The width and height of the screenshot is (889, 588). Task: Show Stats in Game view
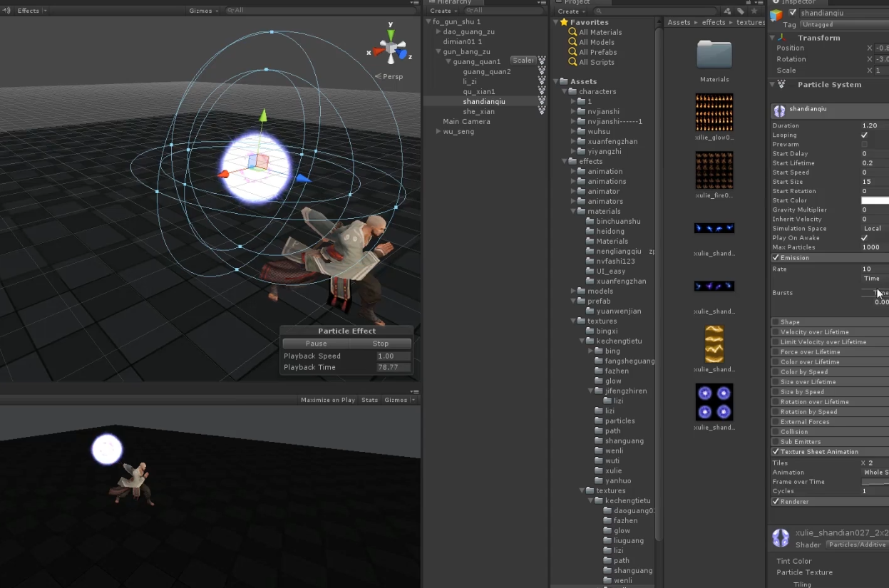(x=369, y=400)
